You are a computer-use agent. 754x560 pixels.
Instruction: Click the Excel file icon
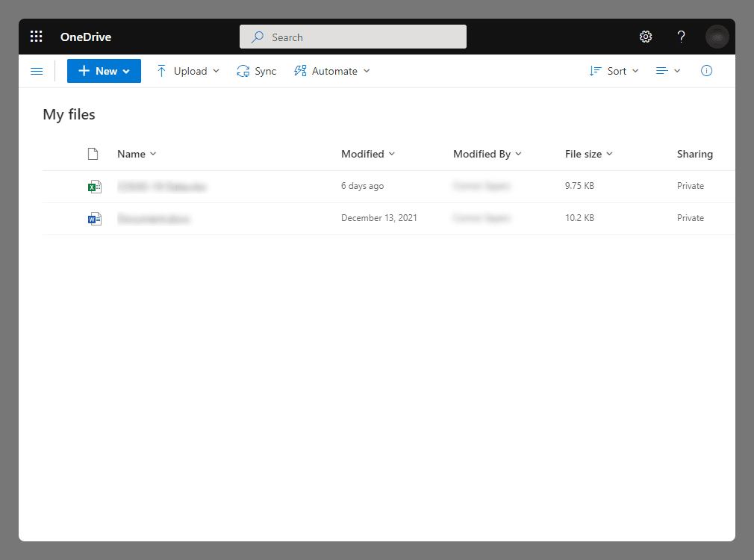pos(94,186)
